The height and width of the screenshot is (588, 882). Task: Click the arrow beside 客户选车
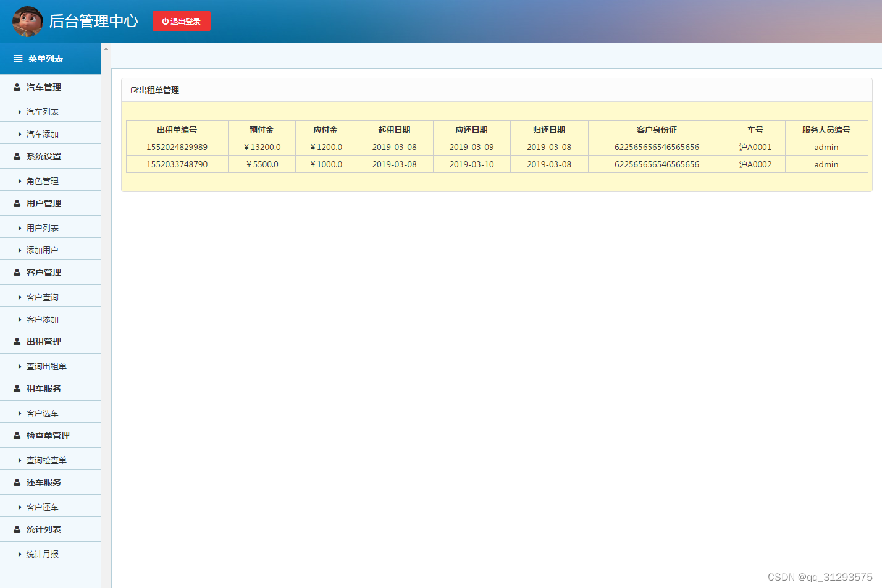(x=20, y=414)
